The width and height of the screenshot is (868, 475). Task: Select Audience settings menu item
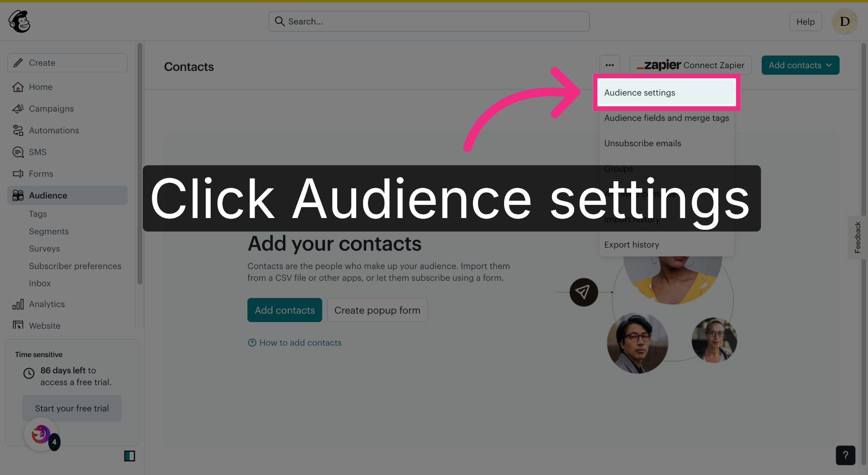point(666,93)
